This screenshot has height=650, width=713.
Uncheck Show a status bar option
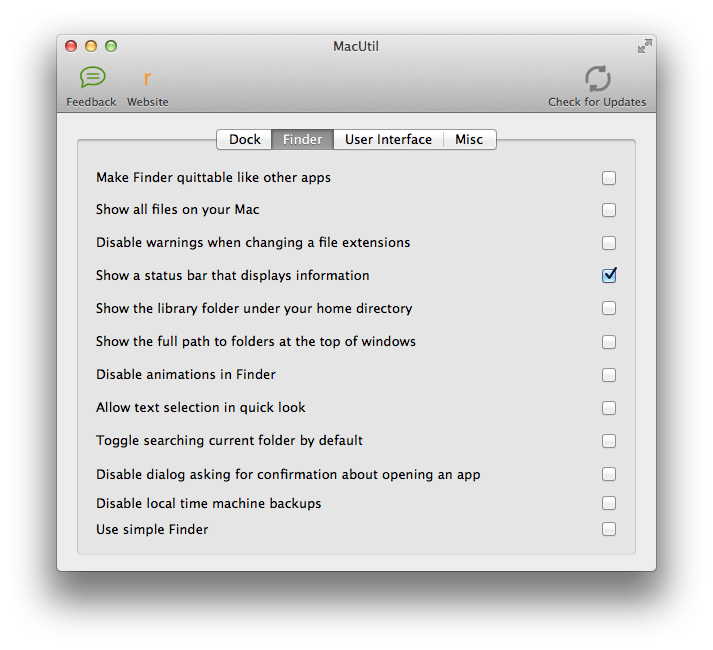[x=609, y=275]
